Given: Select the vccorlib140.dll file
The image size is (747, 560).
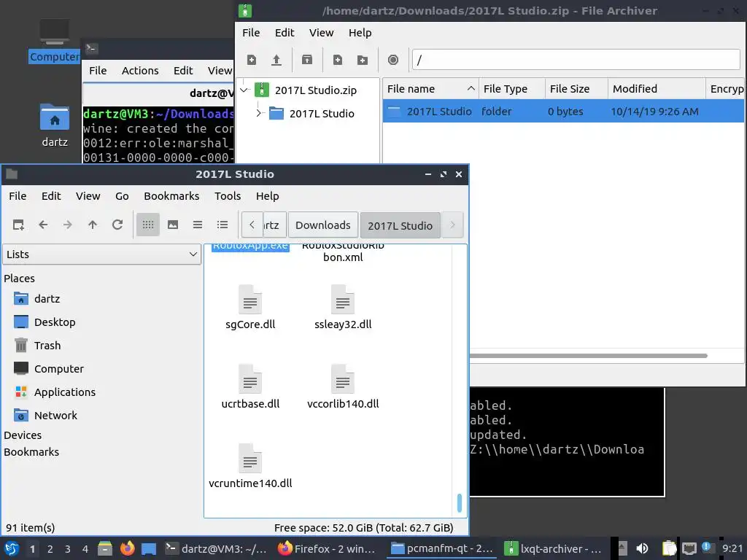Looking at the screenshot, I should (x=343, y=388).
